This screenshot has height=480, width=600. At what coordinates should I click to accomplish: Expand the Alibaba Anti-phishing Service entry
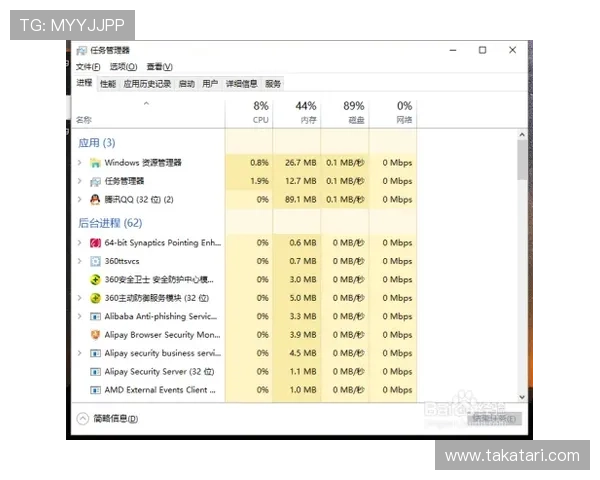[80, 316]
